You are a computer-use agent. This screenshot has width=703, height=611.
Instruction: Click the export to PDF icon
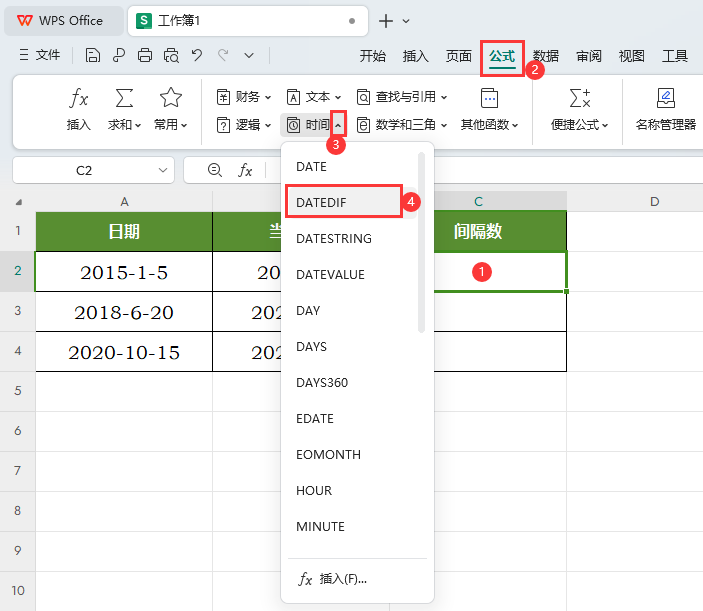119,56
